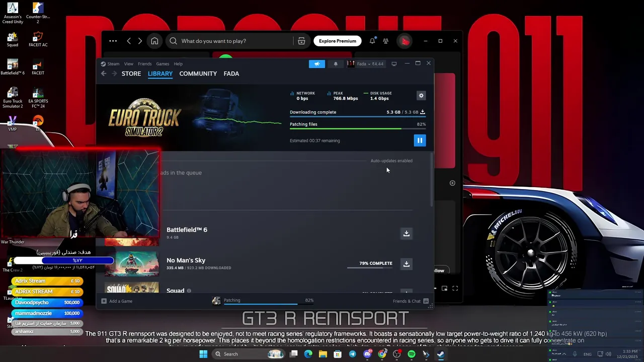Open Spotify from taskbar
This screenshot has width=644, height=362.
point(412,354)
